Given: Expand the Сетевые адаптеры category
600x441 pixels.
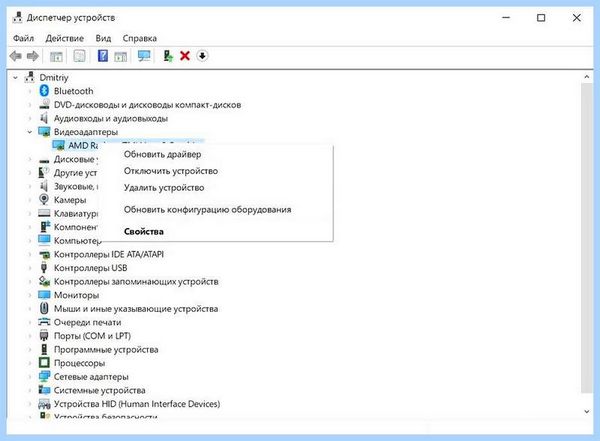Looking at the screenshot, I should pyautogui.click(x=30, y=377).
